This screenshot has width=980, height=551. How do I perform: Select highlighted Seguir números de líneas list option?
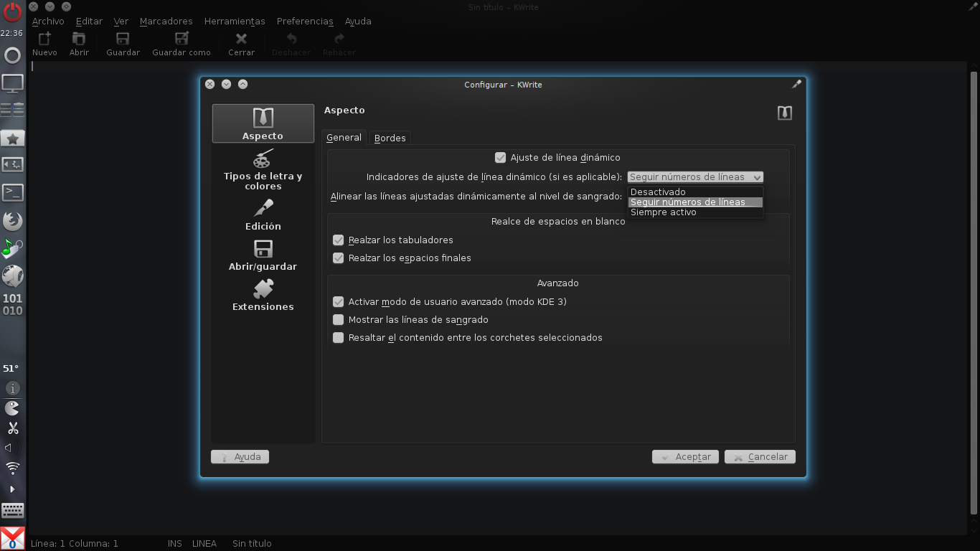[695, 202]
